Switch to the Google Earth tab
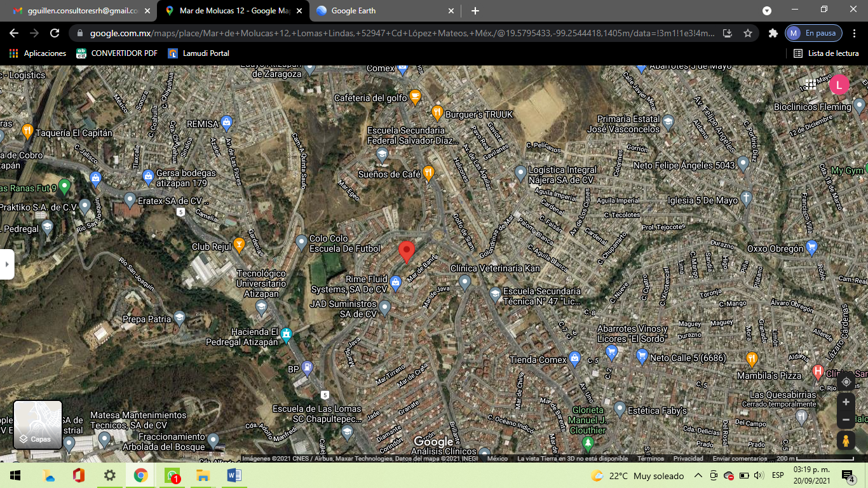868x488 pixels. click(x=384, y=11)
